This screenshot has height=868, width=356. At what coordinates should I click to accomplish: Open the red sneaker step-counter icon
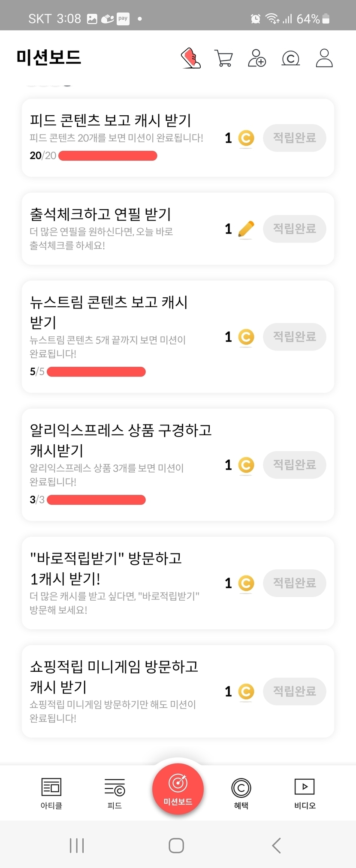click(191, 58)
